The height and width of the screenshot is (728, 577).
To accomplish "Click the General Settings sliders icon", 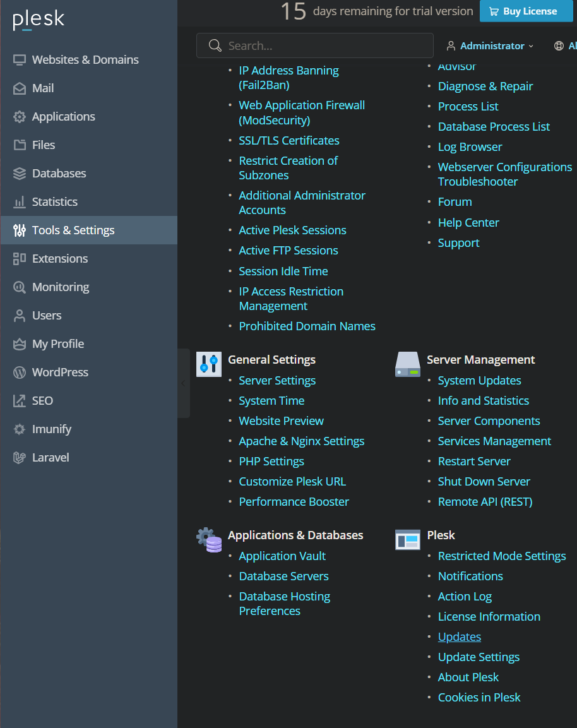I will point(209,364).
